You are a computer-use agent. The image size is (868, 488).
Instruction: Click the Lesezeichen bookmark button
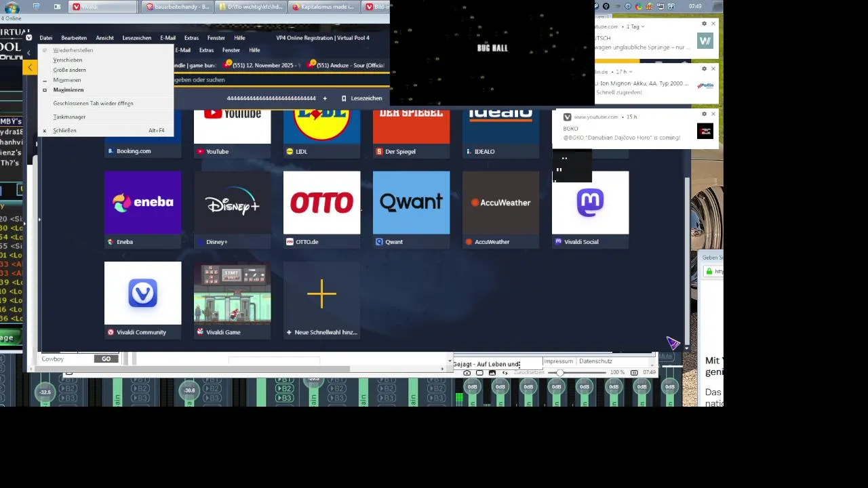tap(362, 98)
